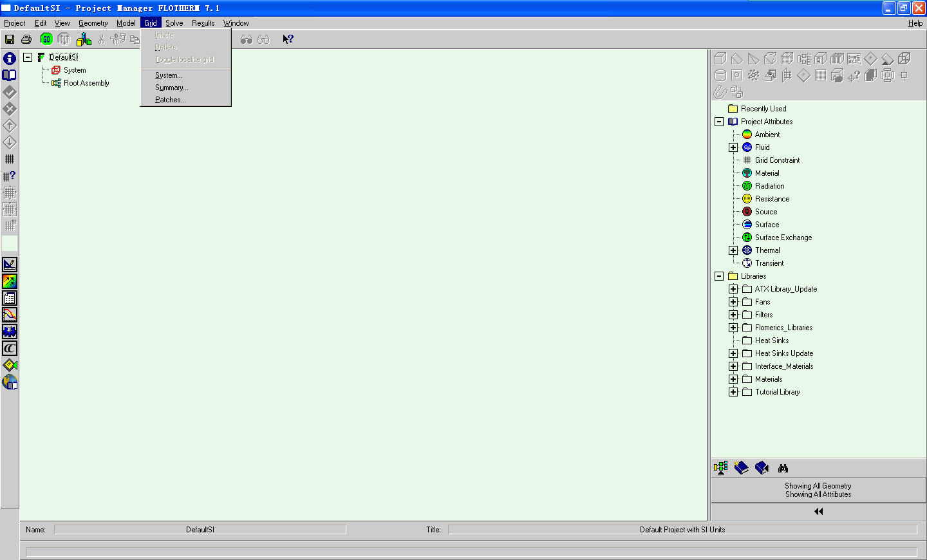Click the blue book with arrow library icon
Image resolution: width=927 pixels, height=560 pixels.
click(x=762, y=468)
